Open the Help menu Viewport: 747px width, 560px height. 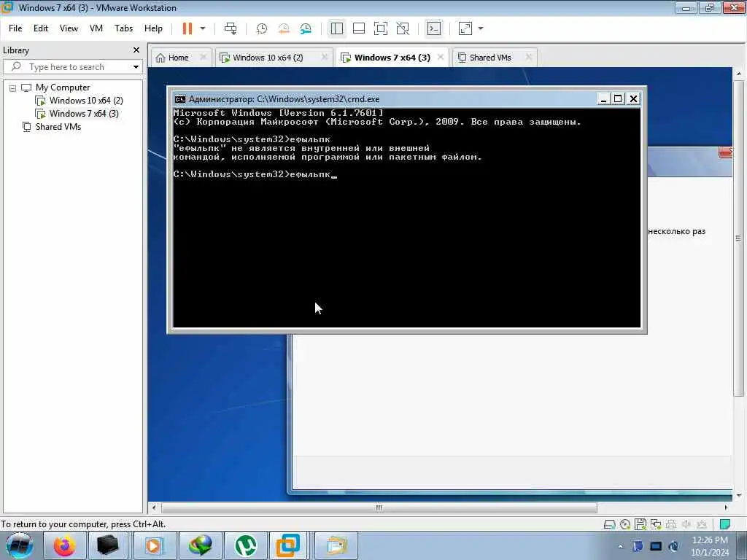point(153,28)
